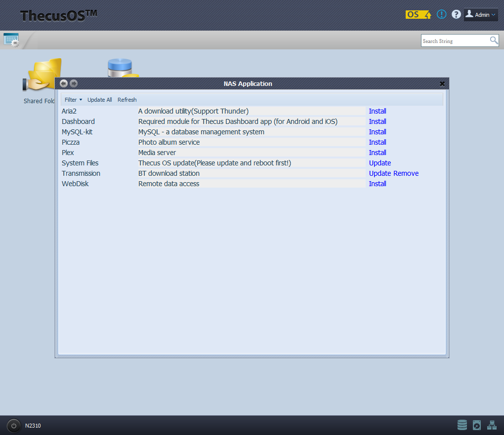
Task: Click the OS update notification icon
Action: pyautogui.click(x=419, y=15)
